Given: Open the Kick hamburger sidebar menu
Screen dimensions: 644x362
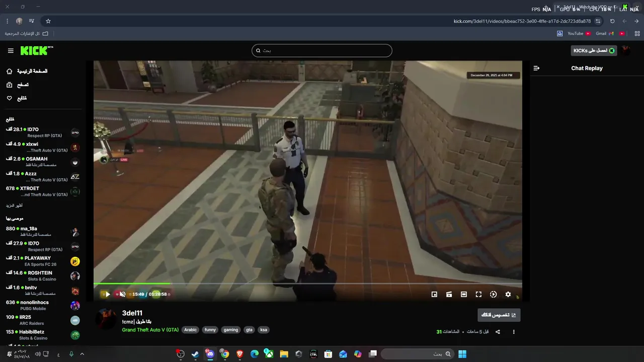Looking at the screenshot, I should [x=11, y=51].
